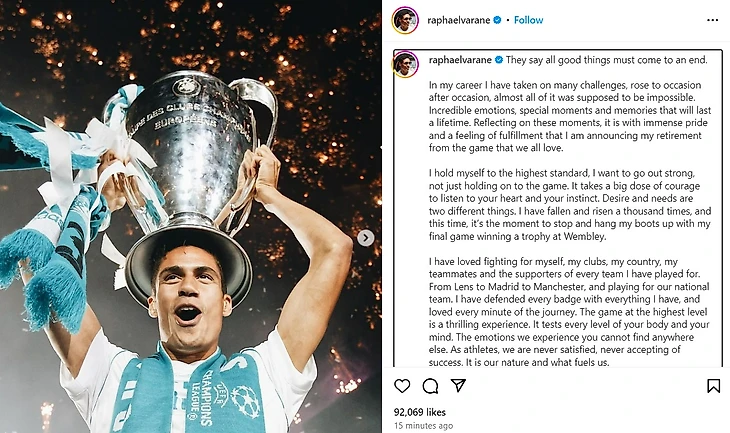Like the post with the heart icon
The width and height of the screenshot is (730, 433).
402,386
